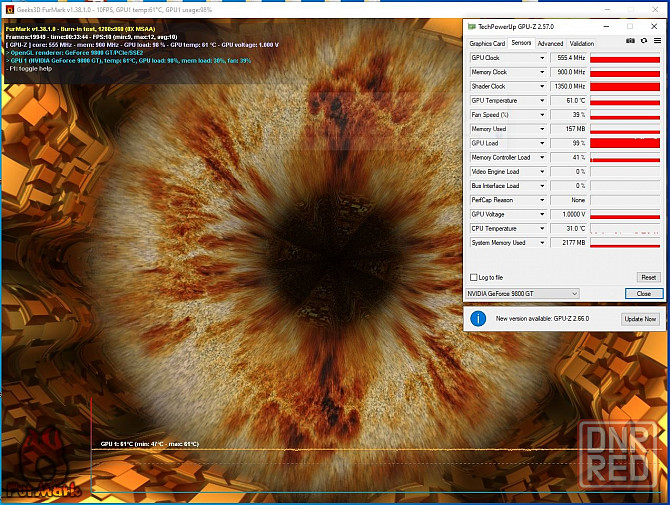
Task: Click the GPU Load red graph bar
Action: (625, 143)
